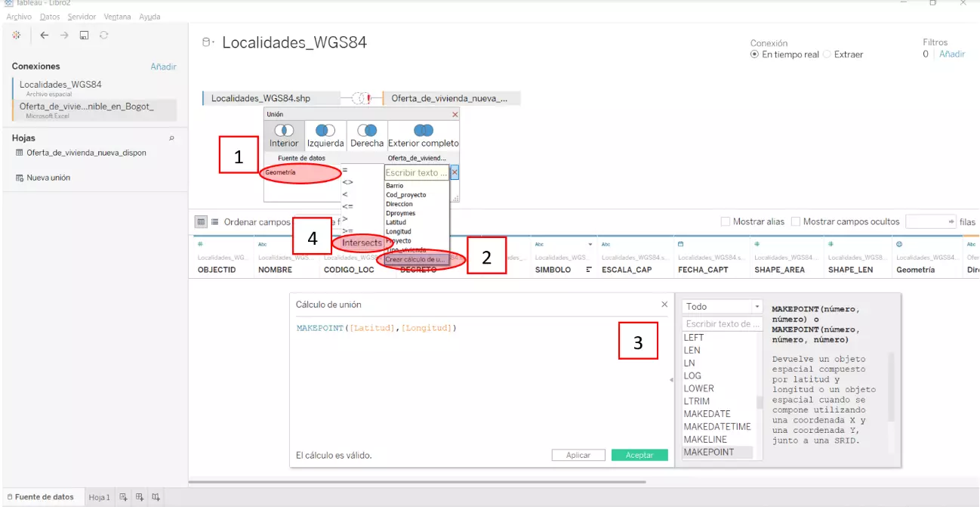Select the Interior join type icon

[284, 131]
